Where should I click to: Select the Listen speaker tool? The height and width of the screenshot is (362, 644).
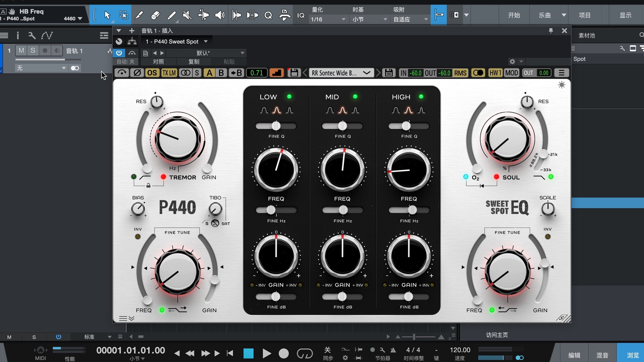pos(220,15)
